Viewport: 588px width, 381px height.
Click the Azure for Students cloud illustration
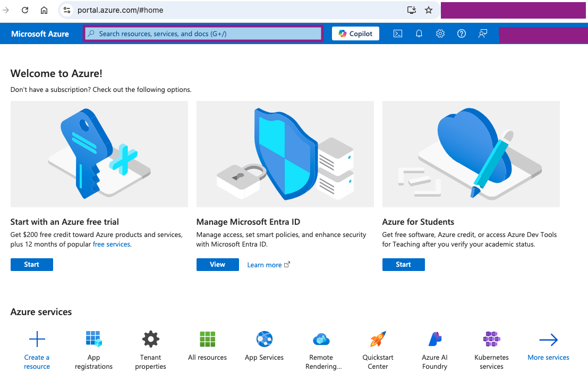pos(471,154)
